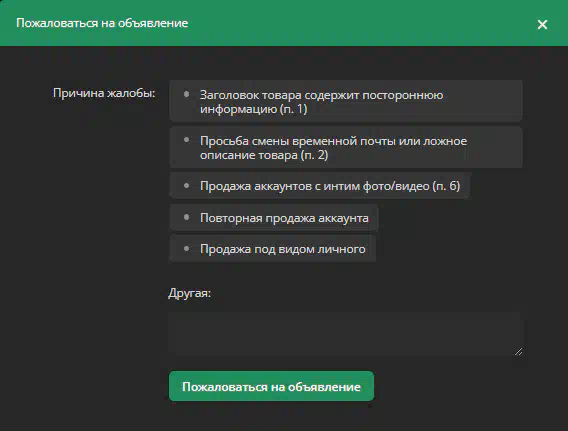Submit with "Пожаловаться на объявление" green button
568x431 pixels.
point(271,386)
